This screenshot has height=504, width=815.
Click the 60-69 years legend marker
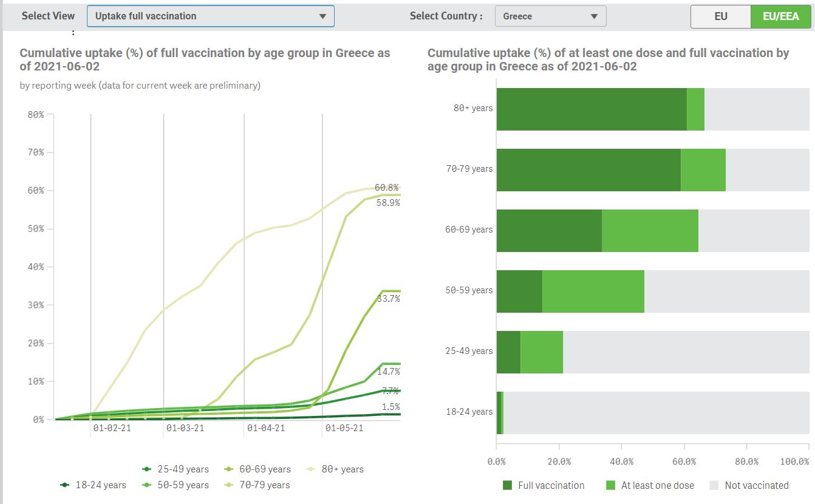tap(228, 469)
